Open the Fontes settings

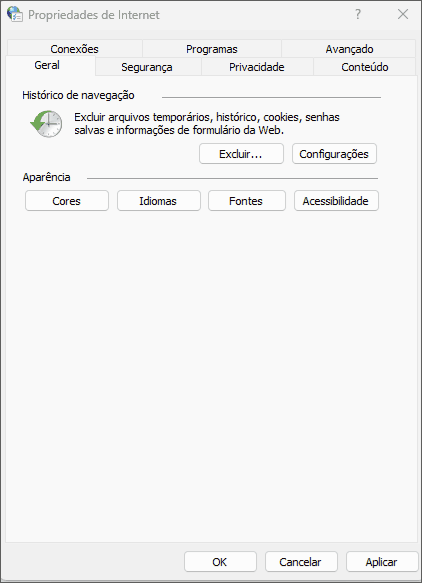pos(247,201)
